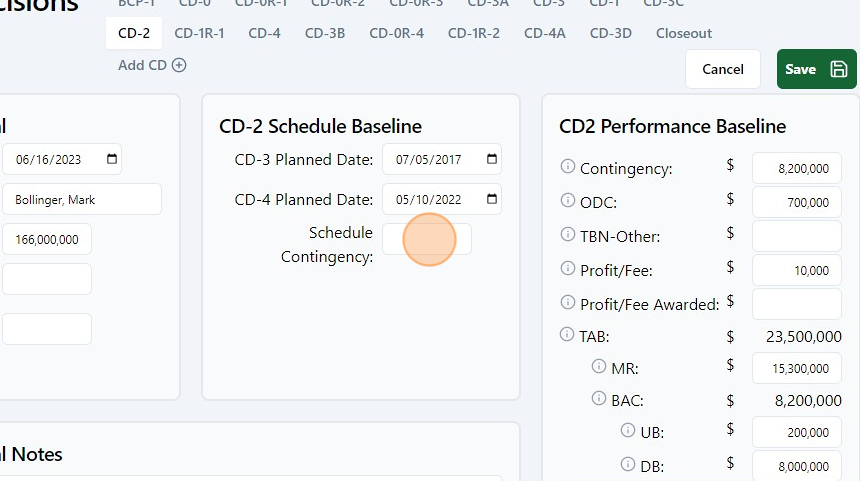Select the CD-2 tab
860x481 pixels.
tap(134, 33)
